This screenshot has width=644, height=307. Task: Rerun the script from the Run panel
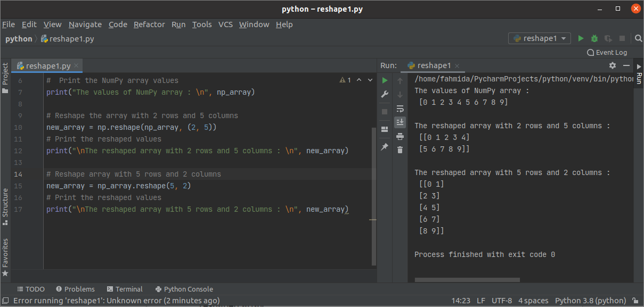coord(385,80)
